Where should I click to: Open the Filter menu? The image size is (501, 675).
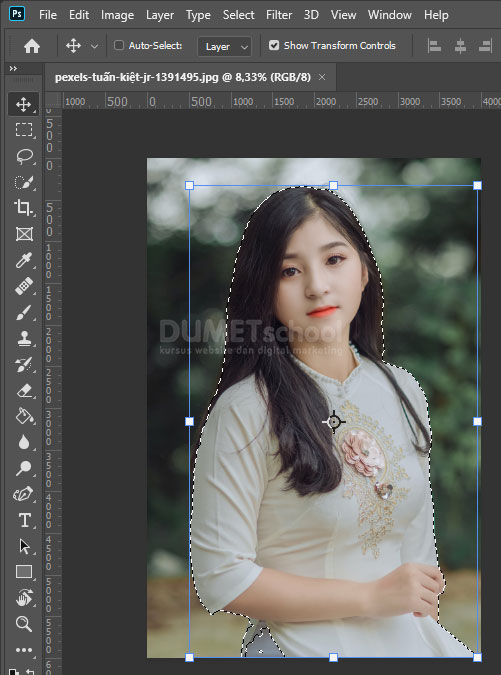(x=279, y=15)
